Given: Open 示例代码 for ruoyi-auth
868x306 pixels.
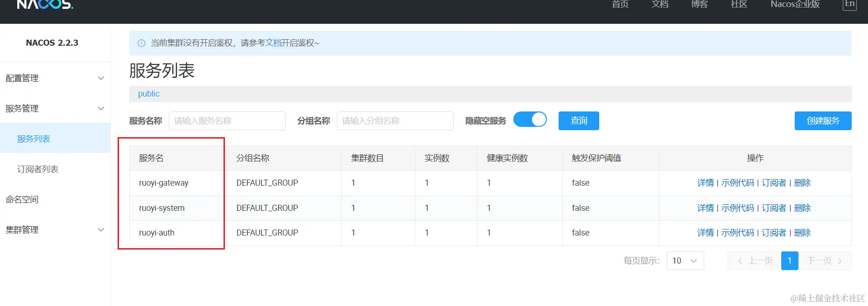Looking at the screenshot, I should tap(738, 233).
